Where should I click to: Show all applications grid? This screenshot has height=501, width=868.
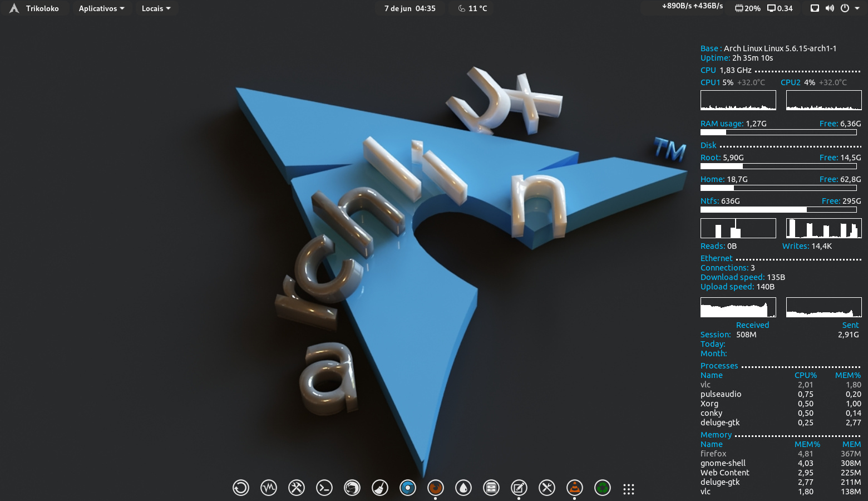coord(629,489)
